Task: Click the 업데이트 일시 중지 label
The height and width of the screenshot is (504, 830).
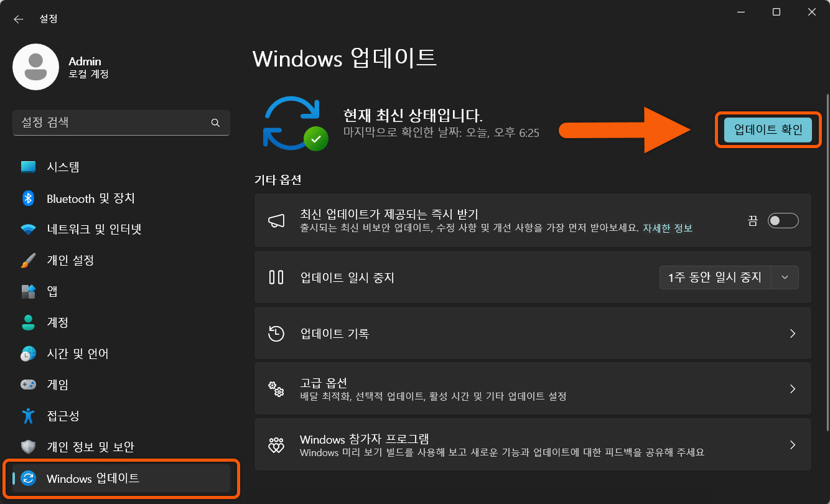Action: [x=347, y=278]
